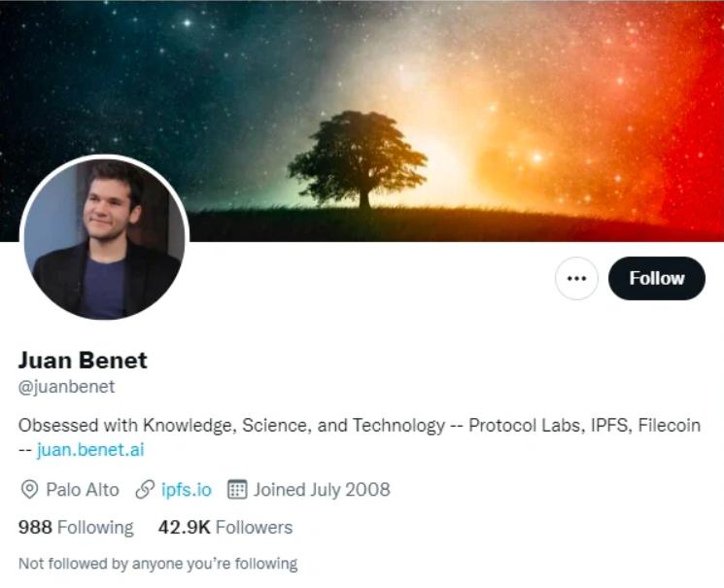Viewport: 724px width, 588px height.
Task: Click the @juanbenet handle
Action: [x=66, y=387]
